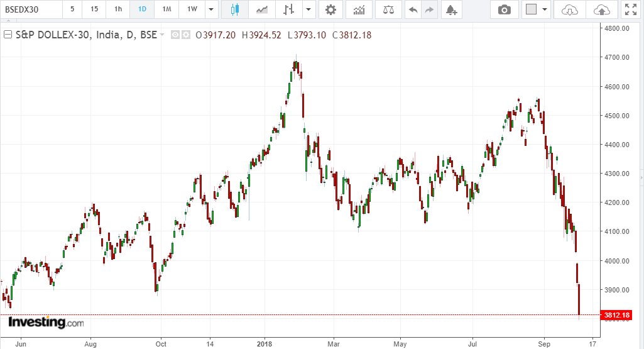Image resolution: width=644 pixels, height=349 pixels.
Task: Open series format gear beside the legend
Action: 185,35
